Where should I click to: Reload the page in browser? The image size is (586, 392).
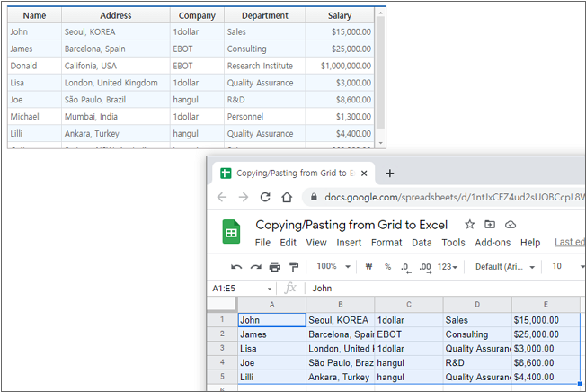(x=265, y=197)
